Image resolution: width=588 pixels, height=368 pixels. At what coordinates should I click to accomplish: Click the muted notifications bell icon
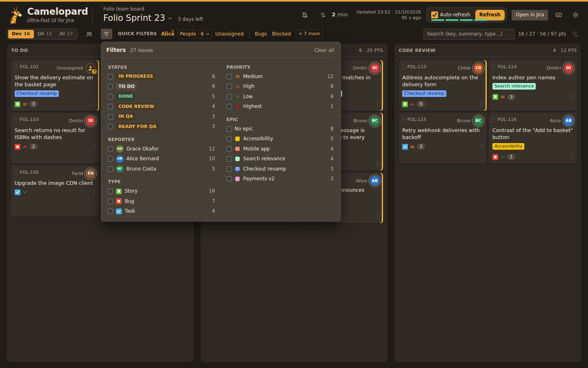(x=305, y=15)
